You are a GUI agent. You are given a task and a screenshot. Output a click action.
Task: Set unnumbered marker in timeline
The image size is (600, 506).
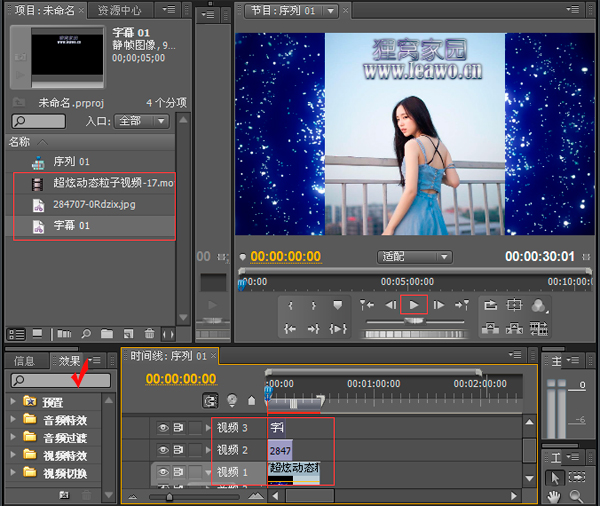pyautogui.click(x=251, y=401)
